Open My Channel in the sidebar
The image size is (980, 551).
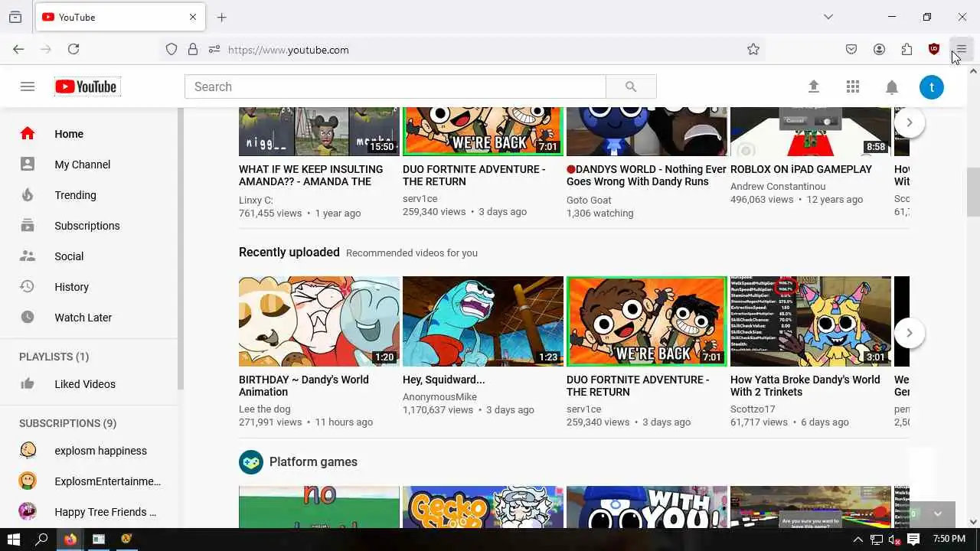[89, 165]
